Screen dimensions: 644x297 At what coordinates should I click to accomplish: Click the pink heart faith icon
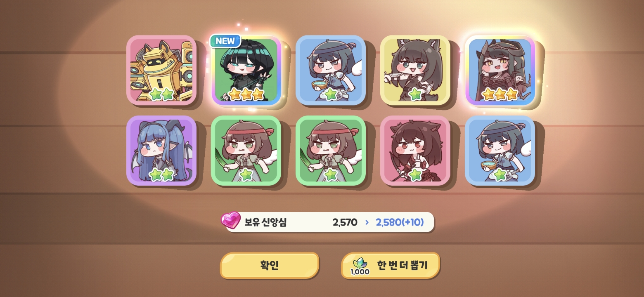[231, 220]
